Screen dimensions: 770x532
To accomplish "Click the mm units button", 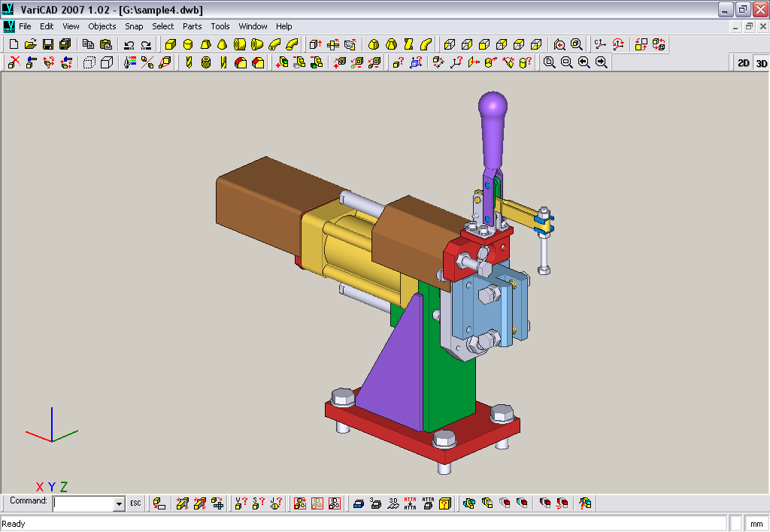I will pyautogui.click(x=756, y=524).
